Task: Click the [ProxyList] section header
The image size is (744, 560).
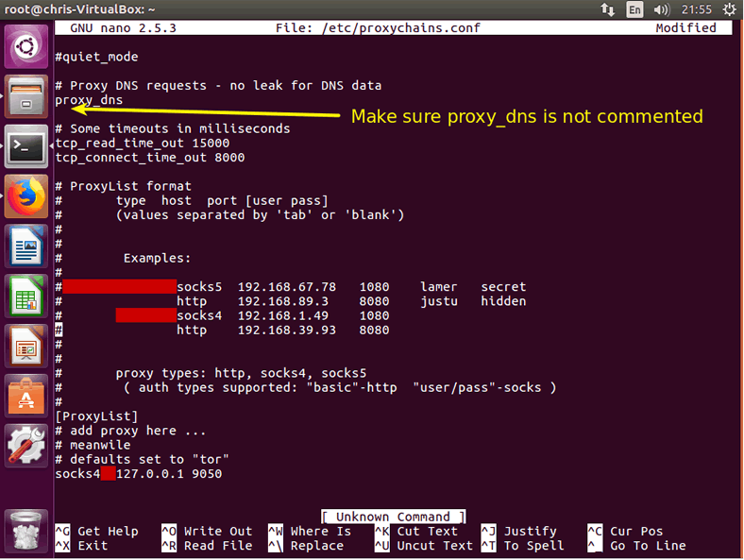Action: click(x=96, y=416)
